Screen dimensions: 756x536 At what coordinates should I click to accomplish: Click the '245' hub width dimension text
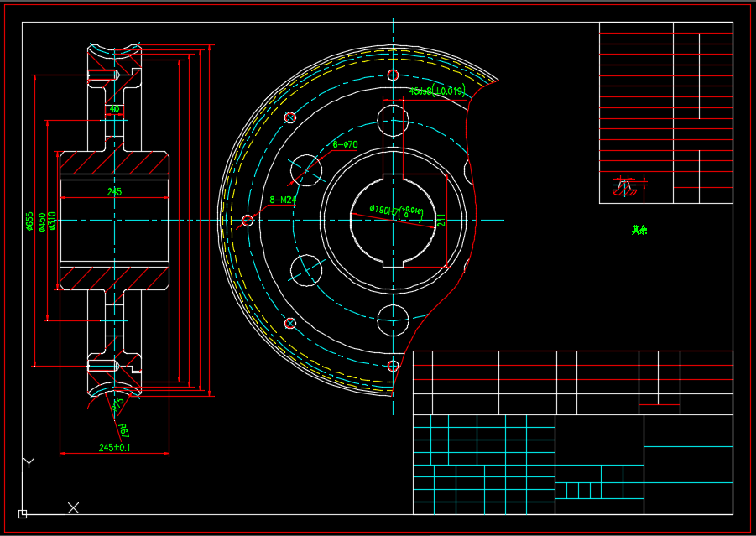click(x=114, y=192)
